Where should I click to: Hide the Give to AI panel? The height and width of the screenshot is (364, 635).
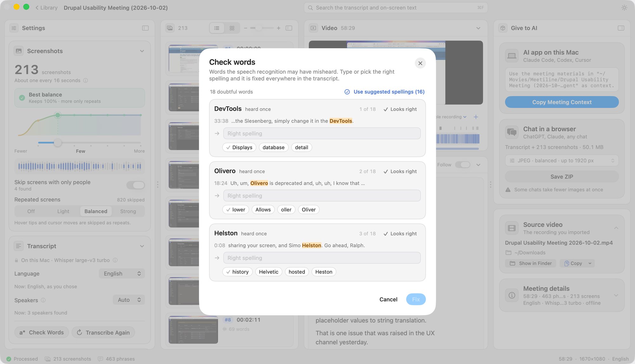click(621, 28)
